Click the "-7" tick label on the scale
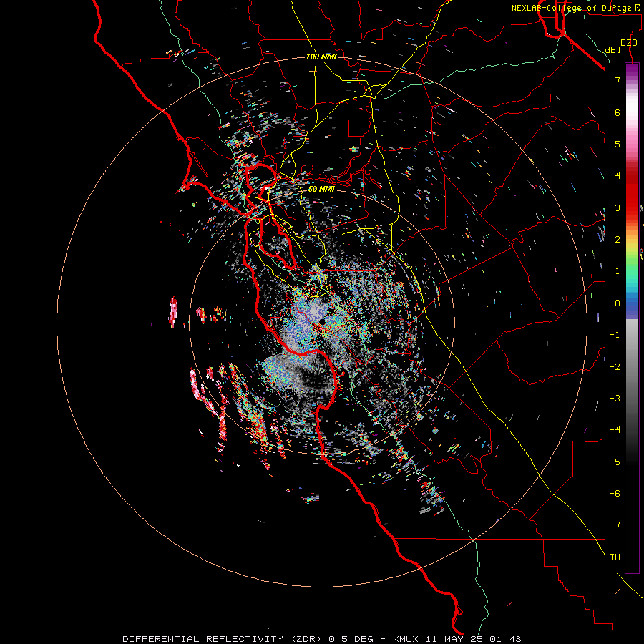Viewport: 644px width, 644px height. tap(615, 525)
